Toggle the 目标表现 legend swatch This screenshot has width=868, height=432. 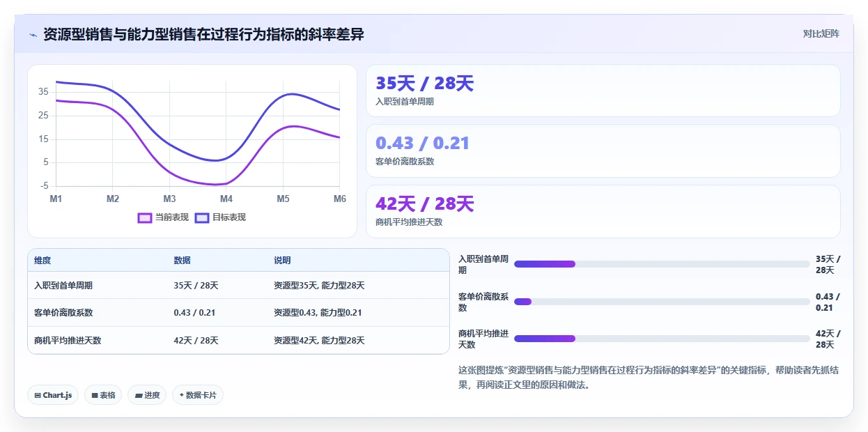point(202,217)
